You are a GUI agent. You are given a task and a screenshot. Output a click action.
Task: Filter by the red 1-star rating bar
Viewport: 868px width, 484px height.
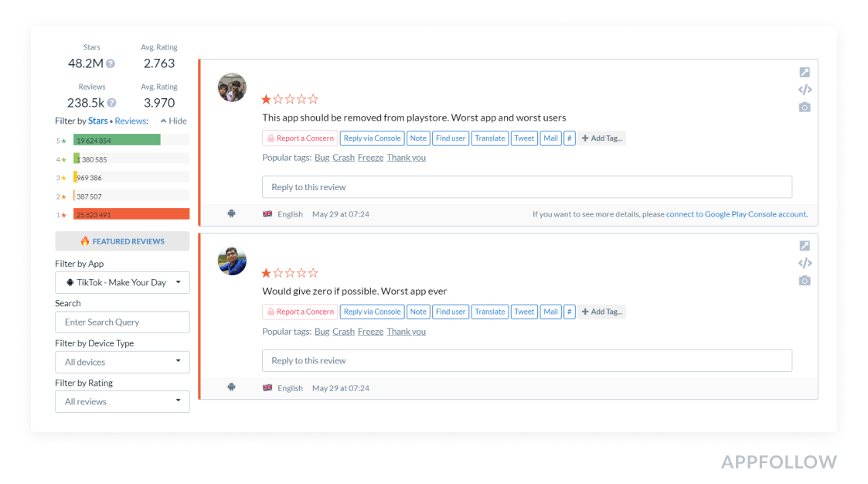(x=131, y=215)
